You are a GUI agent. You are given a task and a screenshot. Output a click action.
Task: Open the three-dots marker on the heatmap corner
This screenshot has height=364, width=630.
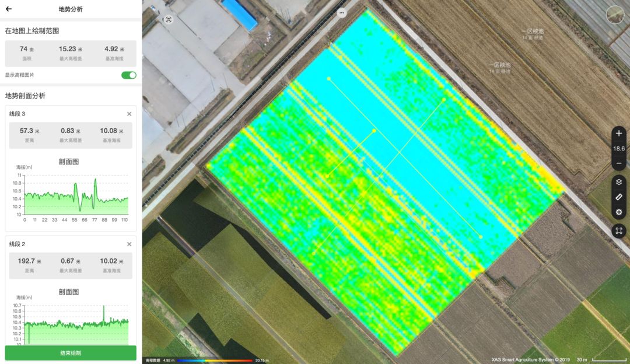point(342,13)
